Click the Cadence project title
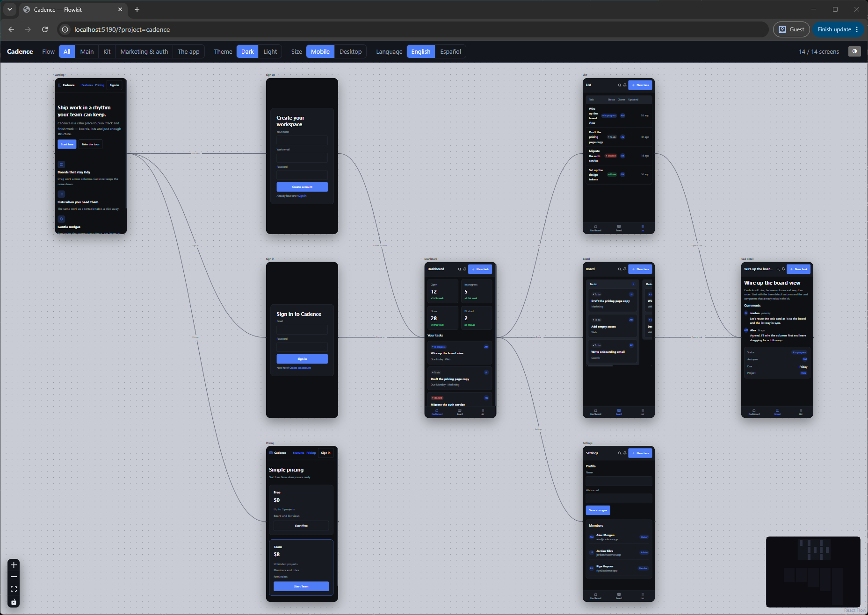868x615 pixels. (x=20, y=51)
